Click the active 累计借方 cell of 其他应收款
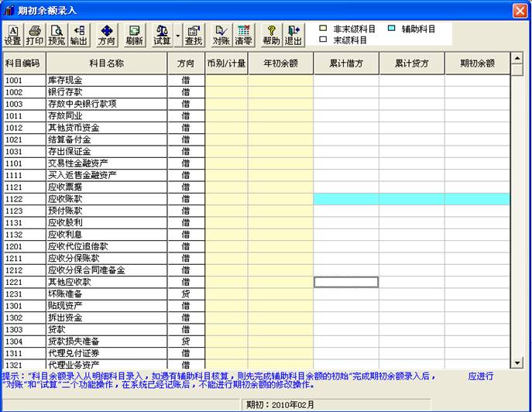532x412 pixels. click(346, 283)
